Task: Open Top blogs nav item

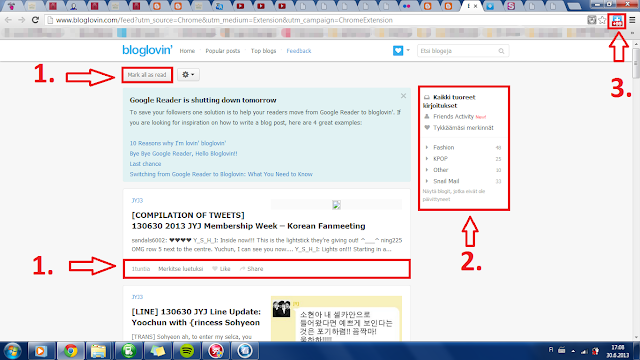Action: (x=263, y=51)
